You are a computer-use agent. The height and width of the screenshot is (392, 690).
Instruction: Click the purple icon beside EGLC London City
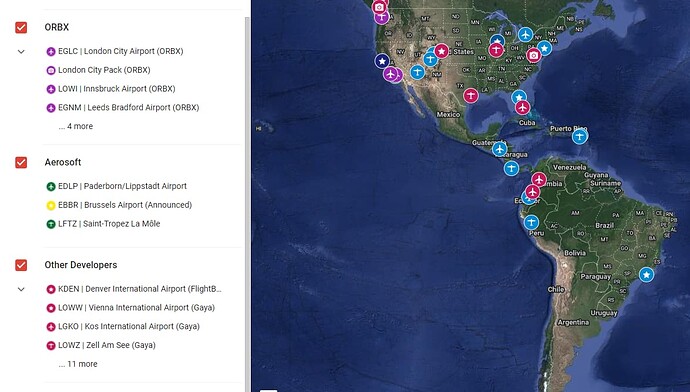click(x=51, y=51)
